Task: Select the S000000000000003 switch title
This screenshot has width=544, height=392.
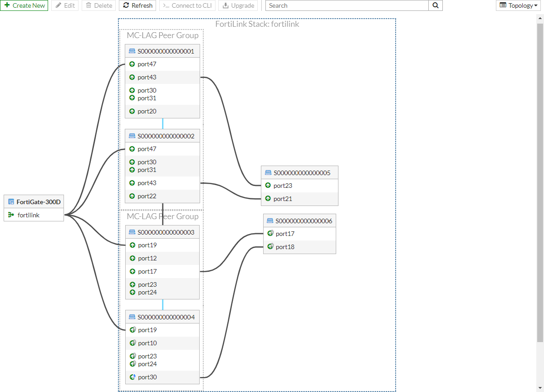Action: coord(166,232)
